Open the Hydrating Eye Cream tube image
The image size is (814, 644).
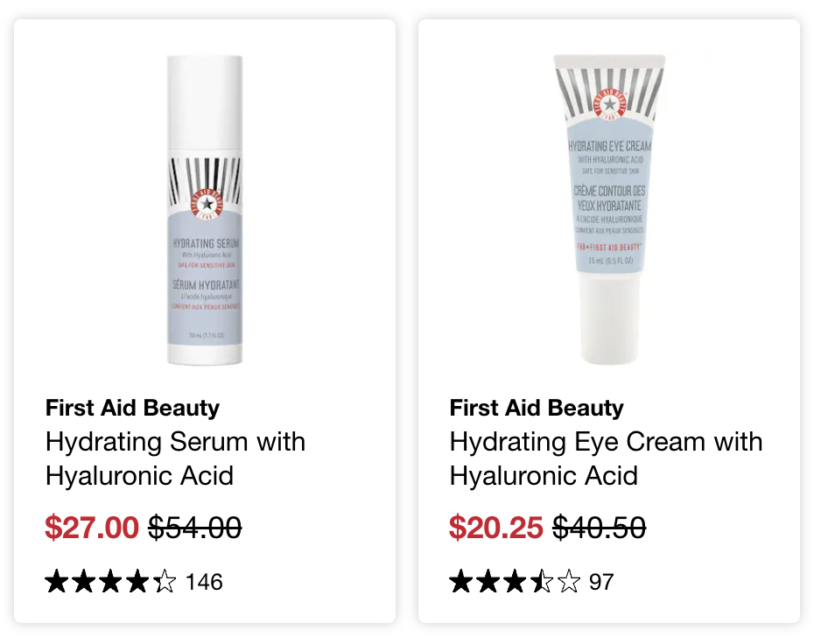609,209
